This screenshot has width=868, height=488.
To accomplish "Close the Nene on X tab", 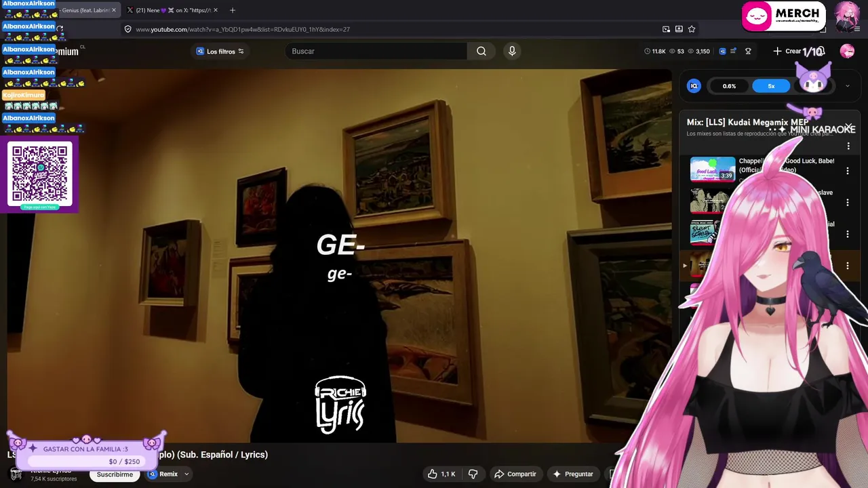I will [216, 10].
